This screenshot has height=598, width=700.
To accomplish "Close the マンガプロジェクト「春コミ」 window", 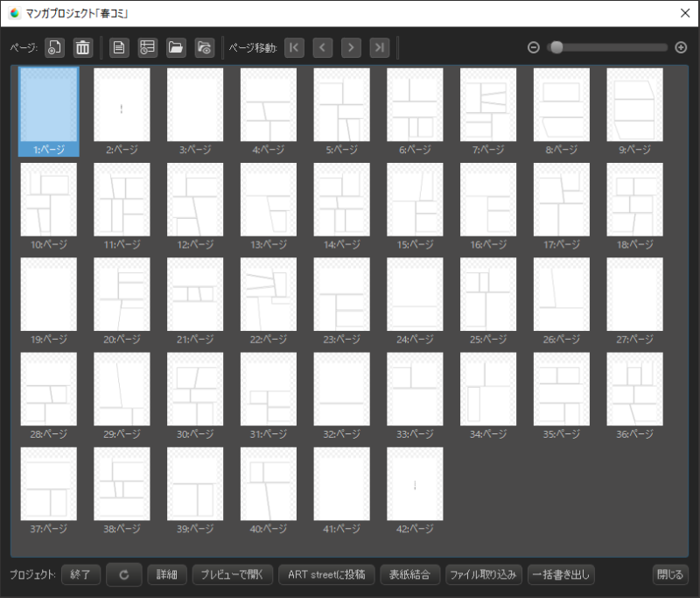I will [685, 13].
